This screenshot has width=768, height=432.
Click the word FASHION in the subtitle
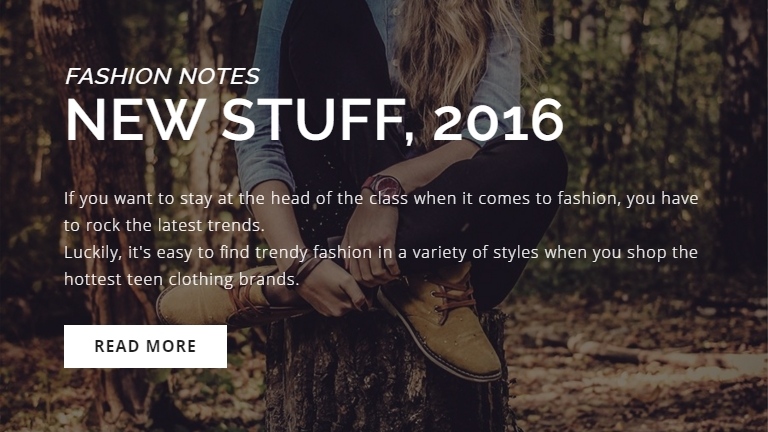coord(119,76)
